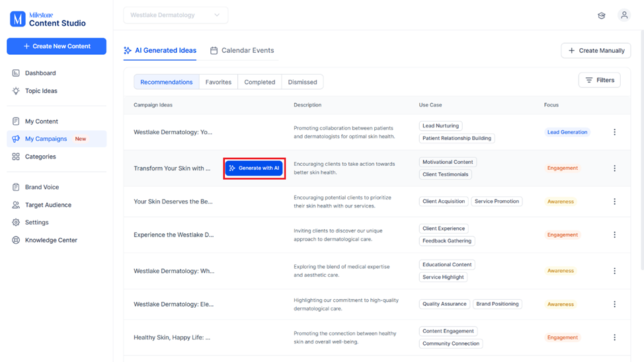Click Feedback Gathering tag
The image size is (644, 362).
tap(447, 241)
